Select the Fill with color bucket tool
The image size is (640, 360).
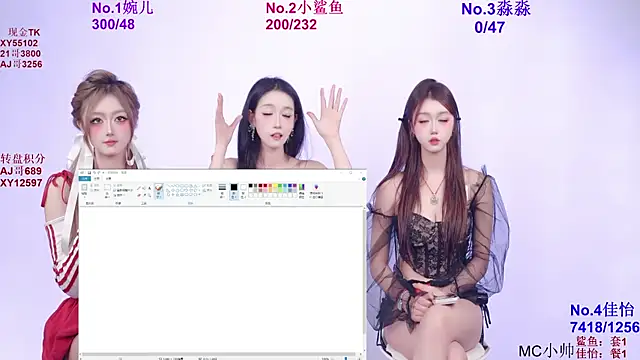(x=144, y=188)
